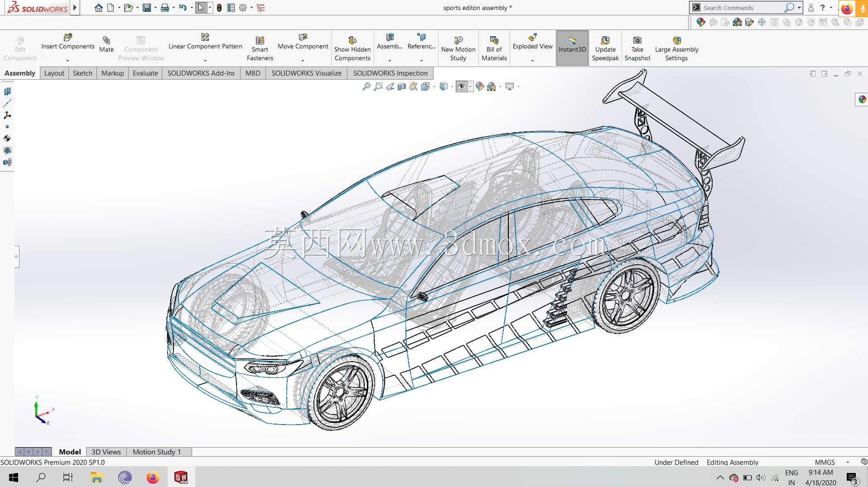
Task: Open the Display Style dropdown arrow
Action: tap(452, 86)
